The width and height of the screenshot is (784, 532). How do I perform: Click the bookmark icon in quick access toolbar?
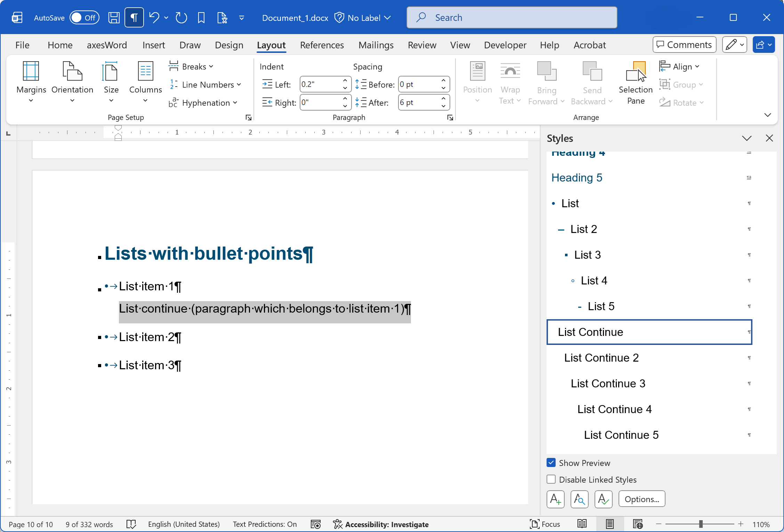click(x=201, y=17)
